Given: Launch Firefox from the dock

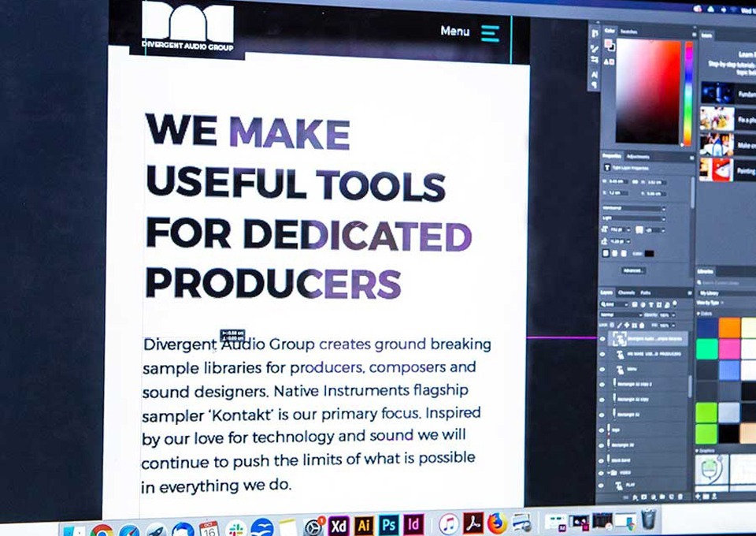Looking at the screenshot, I should (497, 523).
